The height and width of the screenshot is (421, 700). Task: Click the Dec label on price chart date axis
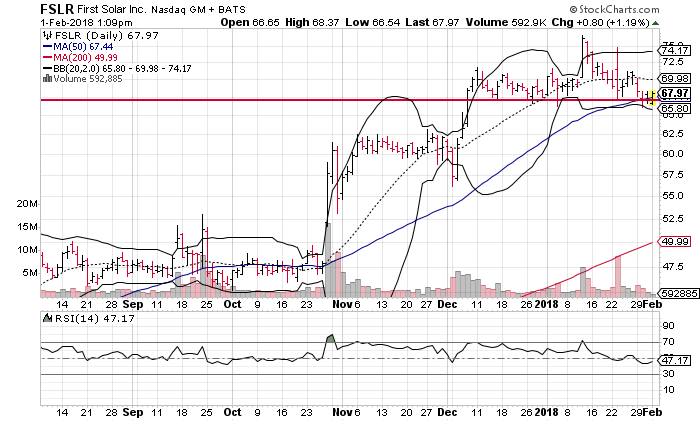point(447,304)
